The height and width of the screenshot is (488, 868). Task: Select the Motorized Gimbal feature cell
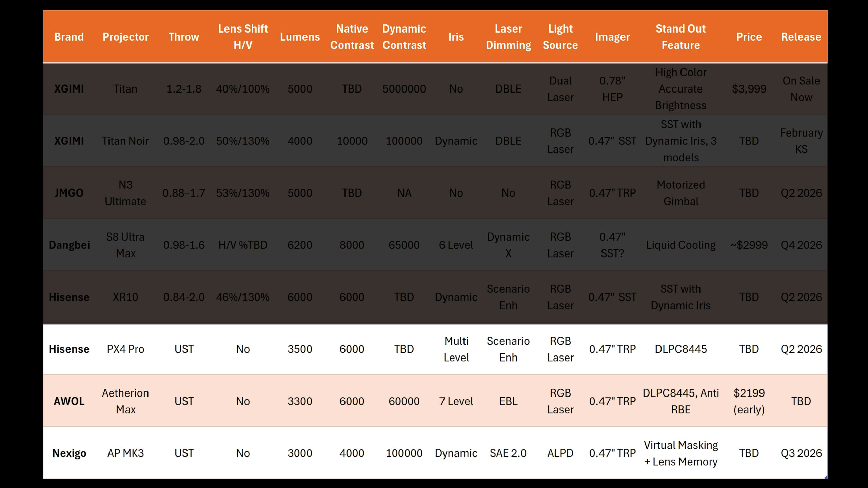(680, 193)
